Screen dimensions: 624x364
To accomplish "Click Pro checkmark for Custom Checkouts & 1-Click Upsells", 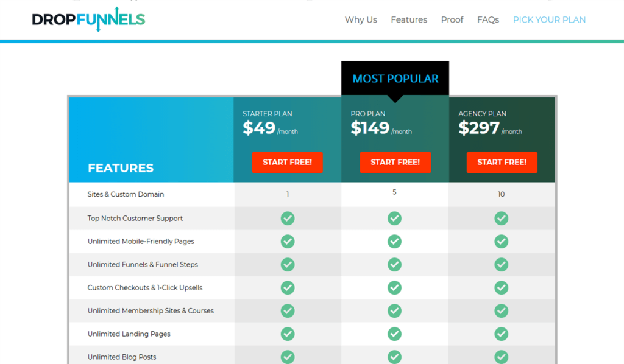I will 394,287.
